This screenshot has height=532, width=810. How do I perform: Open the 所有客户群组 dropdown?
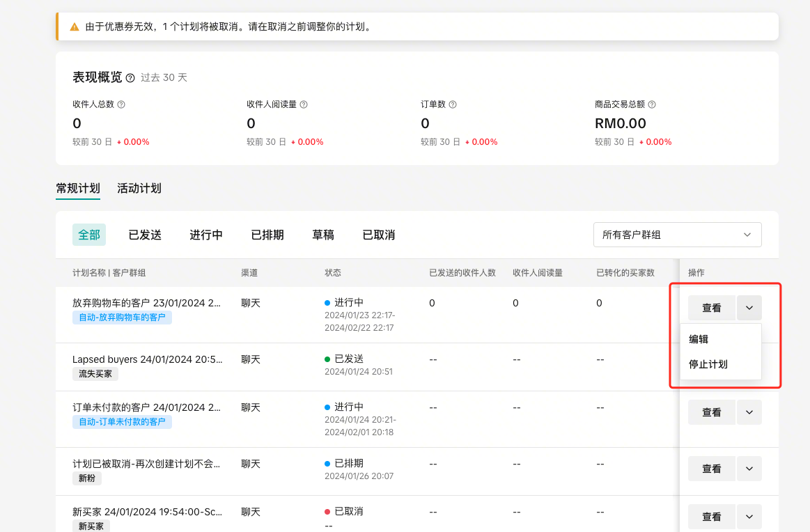point(677,235)
